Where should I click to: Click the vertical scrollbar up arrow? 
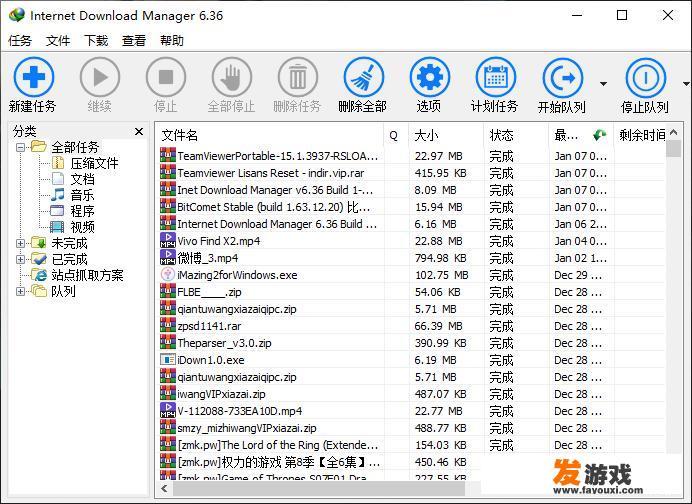coord(673,132)
